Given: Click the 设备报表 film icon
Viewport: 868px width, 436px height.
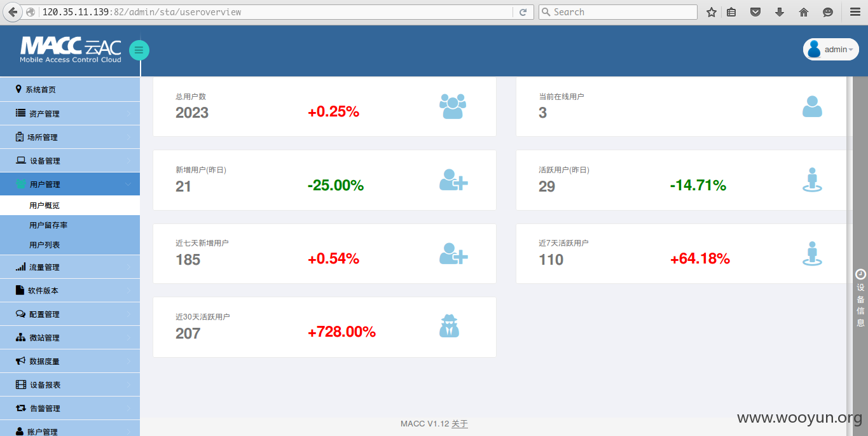Looking at the screenshot, I should [x=21, y=384].
